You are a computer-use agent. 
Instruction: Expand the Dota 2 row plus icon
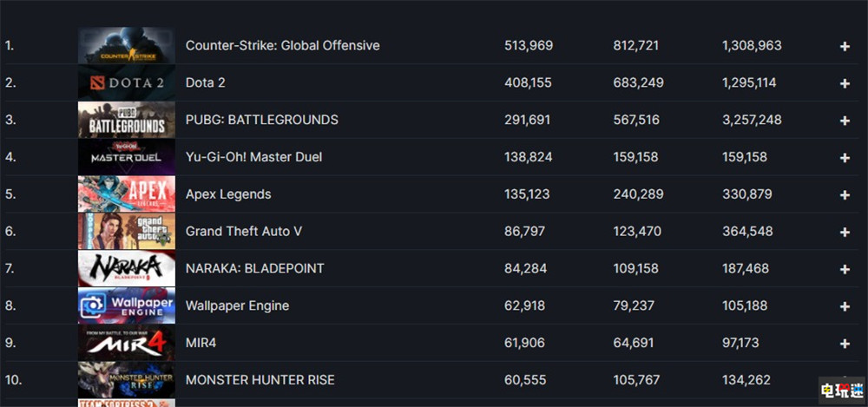point(845,83)
